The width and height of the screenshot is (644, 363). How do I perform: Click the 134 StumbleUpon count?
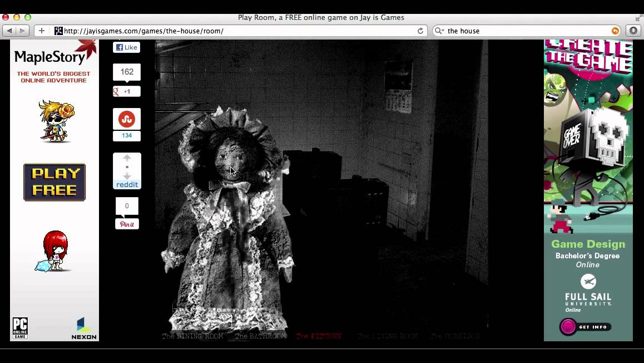tap(126, 136)
